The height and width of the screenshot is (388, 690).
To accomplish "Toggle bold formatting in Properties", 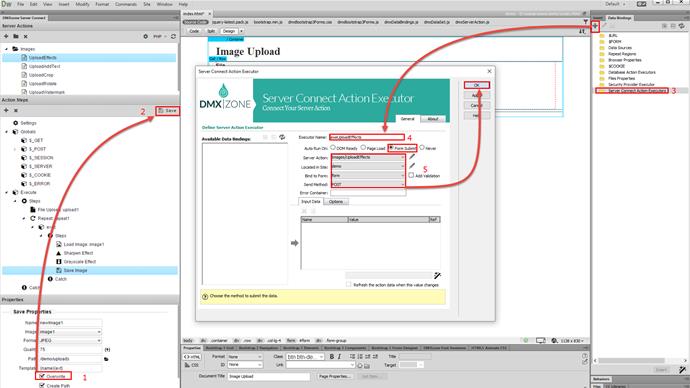I will (332, 356).
